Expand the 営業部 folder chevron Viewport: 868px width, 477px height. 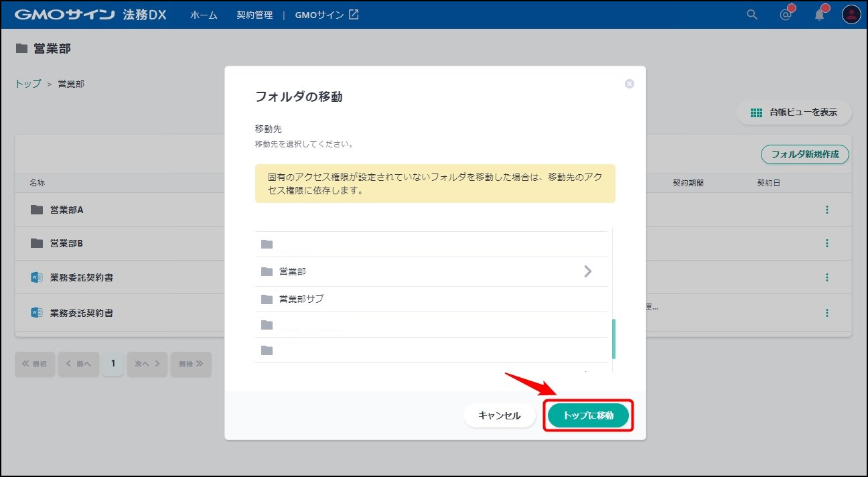587,271
